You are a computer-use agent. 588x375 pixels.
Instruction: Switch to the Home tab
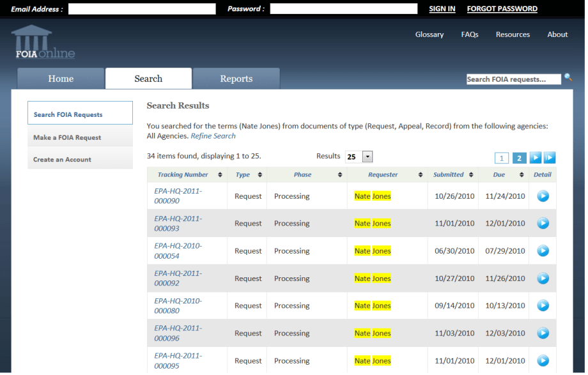(x=61, y=79)
